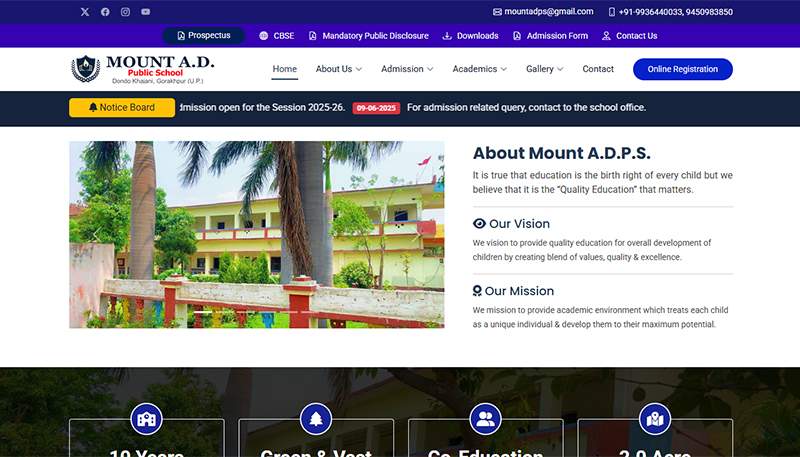This screenshot has width=800, height=457.
Task: Click the Online Registration button
Action: click(682, 69)
